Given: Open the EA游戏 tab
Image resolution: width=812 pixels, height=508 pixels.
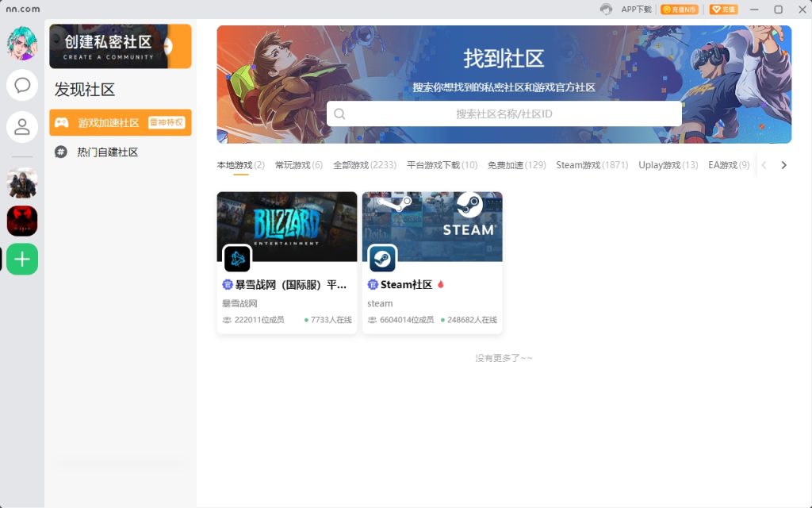Looking at the screenshot, I should (x=729, y=165).
